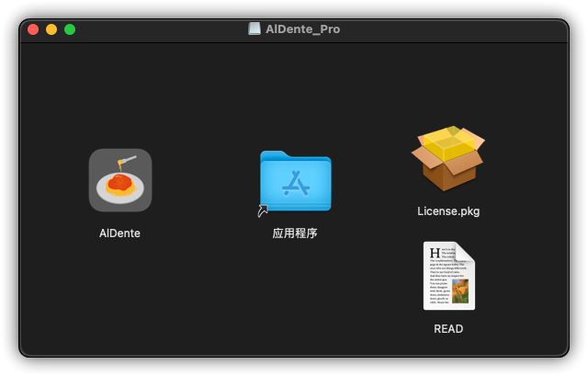
Task: Click the empty area below the AlDente label
Action: pyautogui.click(x=120, y=294)
